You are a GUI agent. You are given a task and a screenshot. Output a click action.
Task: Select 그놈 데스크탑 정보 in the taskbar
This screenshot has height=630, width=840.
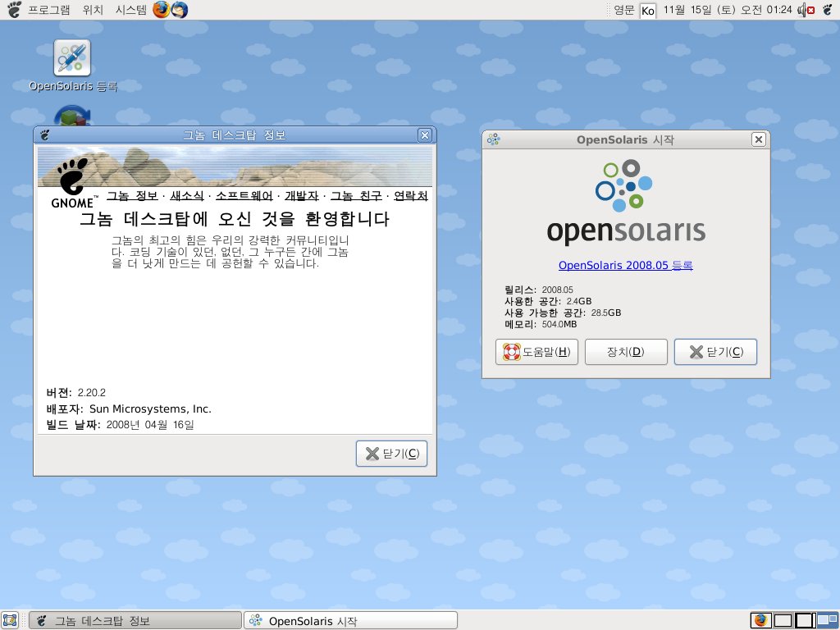(135, 620)
